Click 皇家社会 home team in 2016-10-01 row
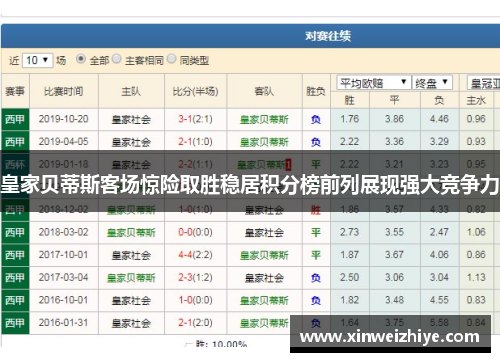Viewport: 500px width, 362px height. point(131,300)
